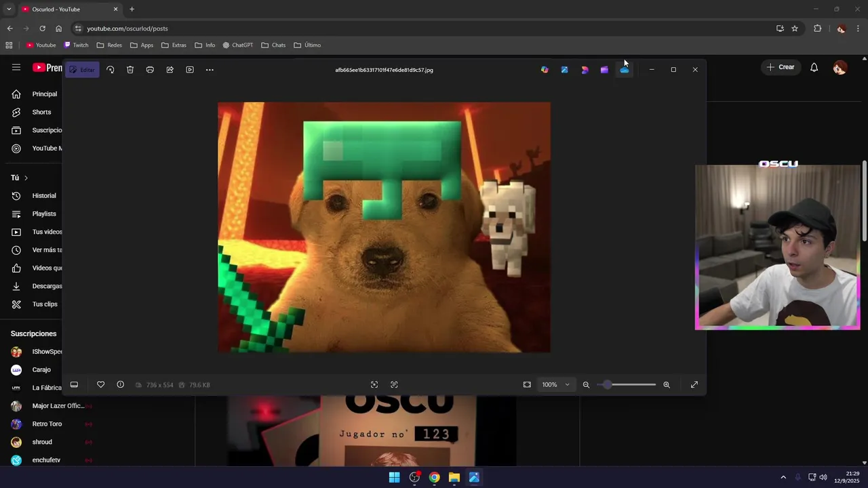Screen dimensions: 868x488
Task: Close the Oscurlod - YouTube tab
Action: coord(115,9)
